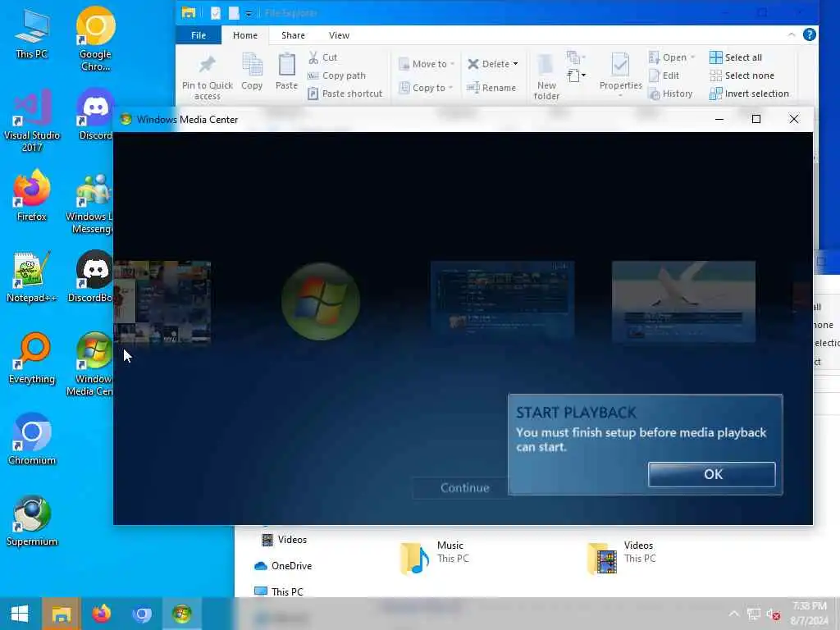Screen dimensions: 840x630
Task: Switch to the Share ribbon tab
Action: pos(293,35)
